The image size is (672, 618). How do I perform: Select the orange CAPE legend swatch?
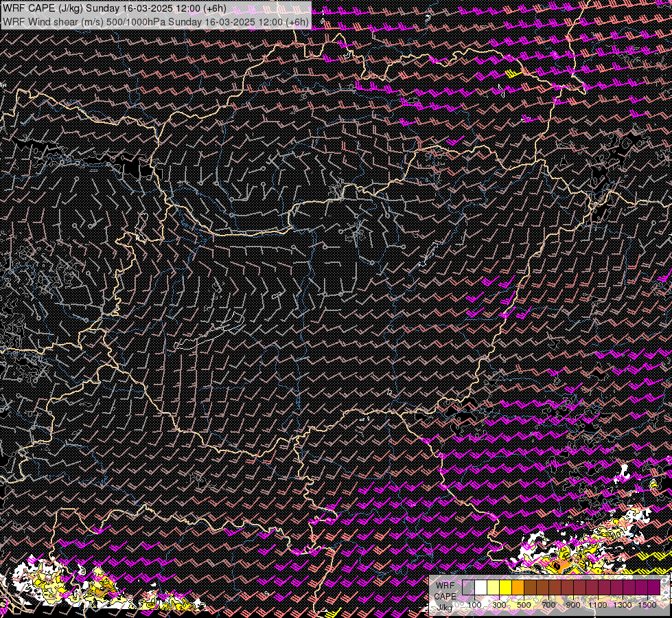tap(518, 587)
